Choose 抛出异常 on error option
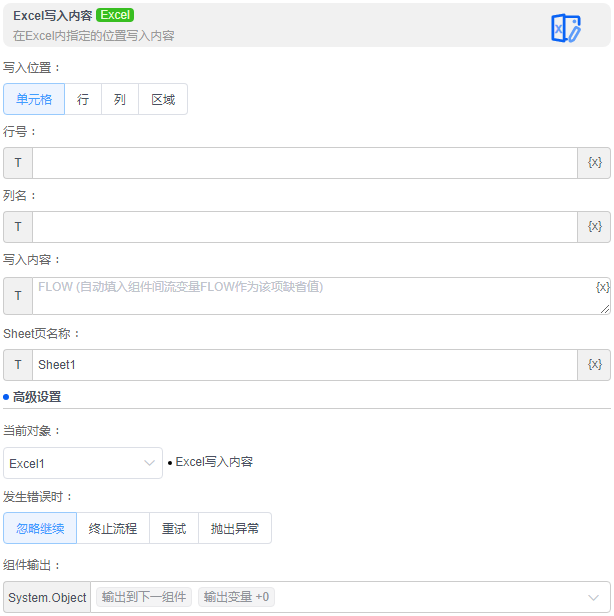The height and width of the screenshot is (616, 614). click(x=235, y=528)
